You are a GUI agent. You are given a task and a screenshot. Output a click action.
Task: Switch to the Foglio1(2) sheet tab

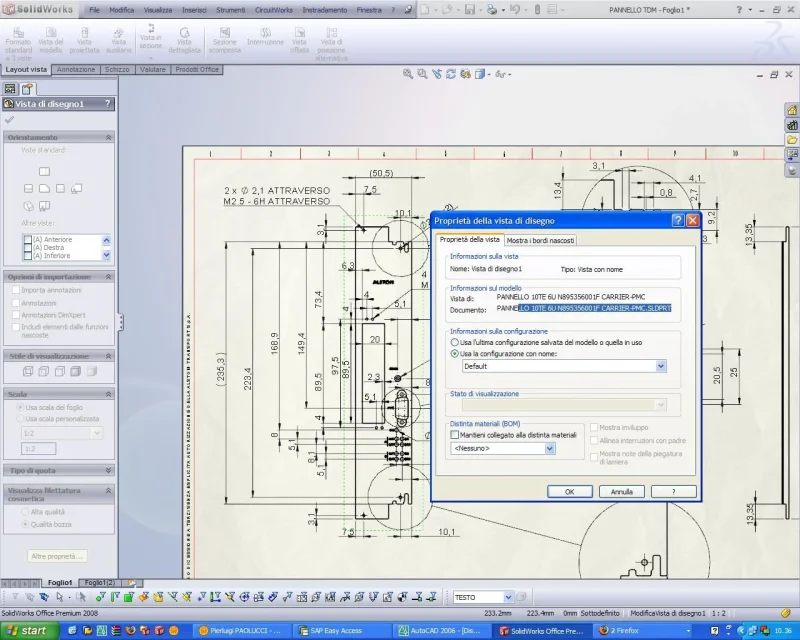click(x=99, y=582)
